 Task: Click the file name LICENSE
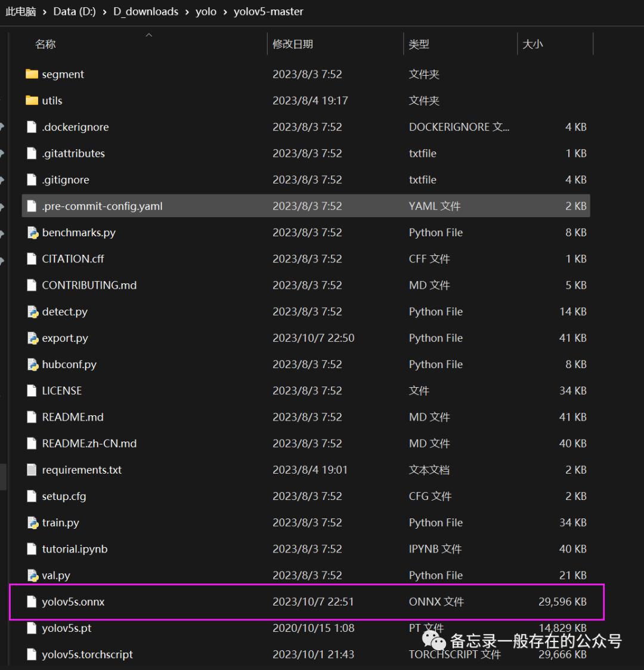point(61,391)
